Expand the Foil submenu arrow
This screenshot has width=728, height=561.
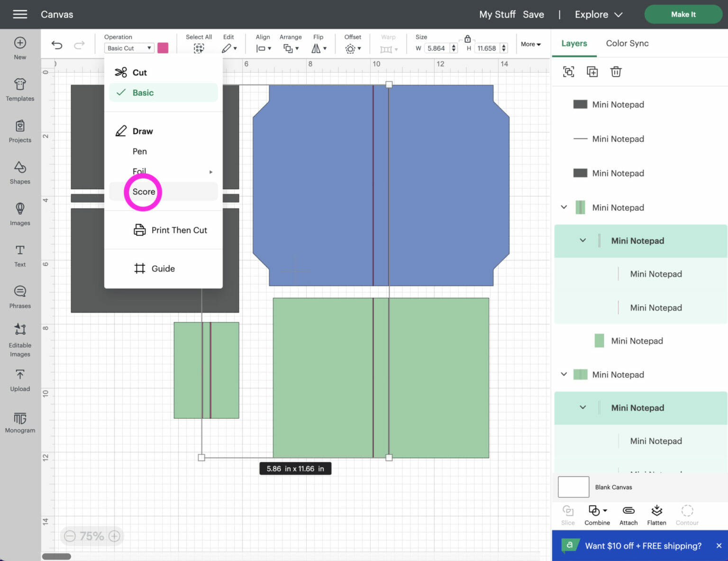[211, 172]
